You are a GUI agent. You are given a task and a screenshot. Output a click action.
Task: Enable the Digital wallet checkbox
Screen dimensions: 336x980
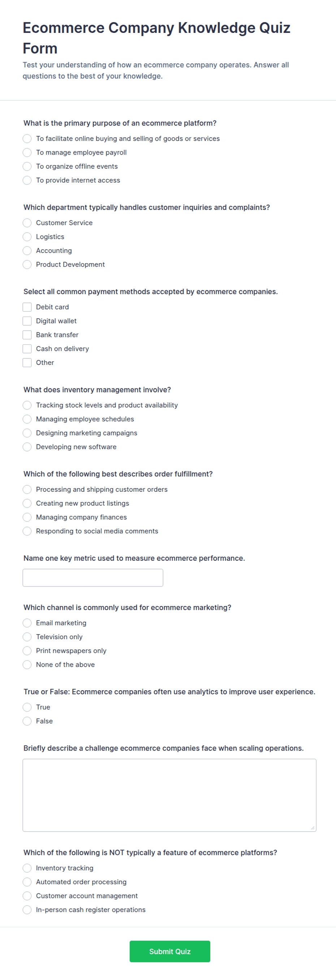[x=27, y=321]
